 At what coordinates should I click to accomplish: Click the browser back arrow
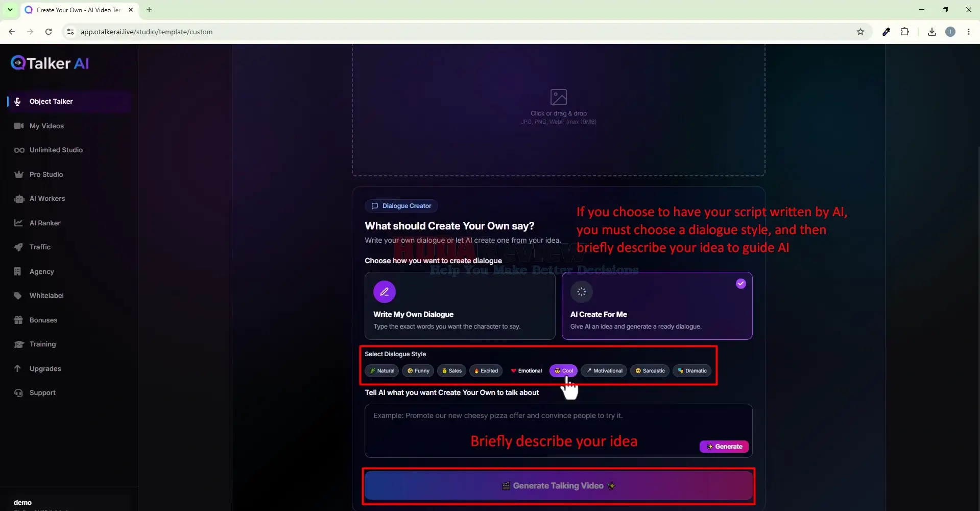tap(12, 32)
